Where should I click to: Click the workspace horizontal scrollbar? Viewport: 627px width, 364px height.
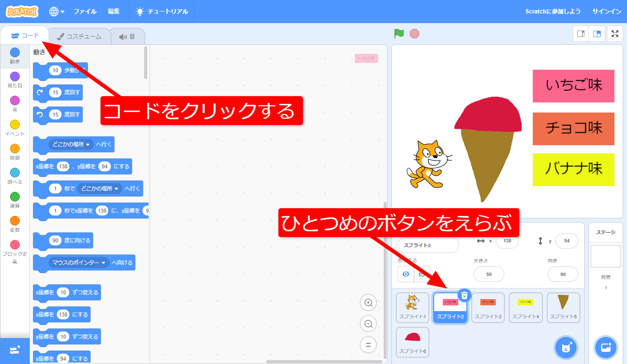(324, 362)
